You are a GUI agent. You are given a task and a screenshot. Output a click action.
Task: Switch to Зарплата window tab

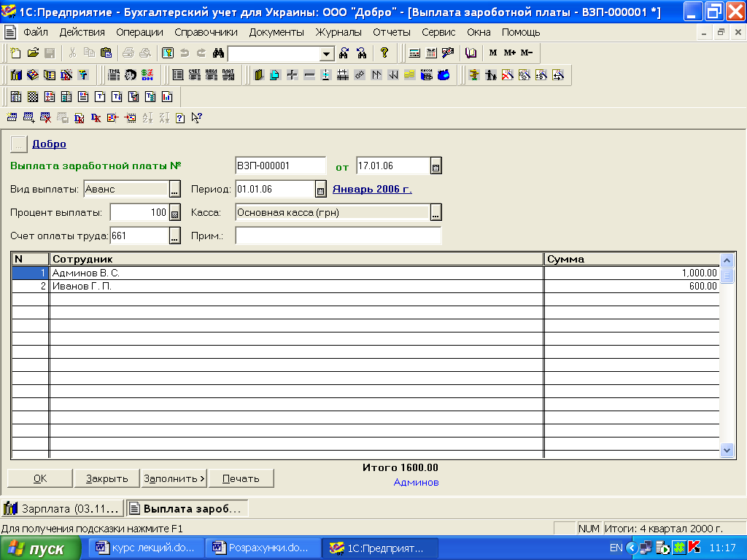(x=61, y=508)
